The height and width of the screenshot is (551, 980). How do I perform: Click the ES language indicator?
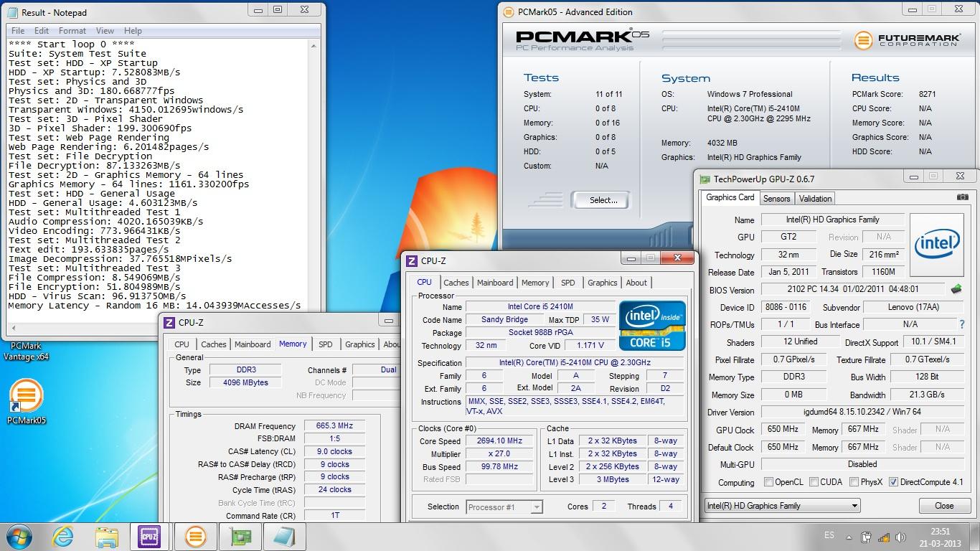pyautogui.click(x=830, y=536)
